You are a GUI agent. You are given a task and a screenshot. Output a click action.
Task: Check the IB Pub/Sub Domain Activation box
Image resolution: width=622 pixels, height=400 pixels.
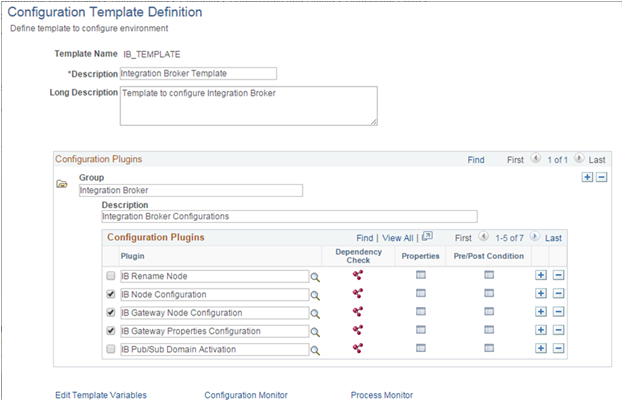[x=111, y=349]
